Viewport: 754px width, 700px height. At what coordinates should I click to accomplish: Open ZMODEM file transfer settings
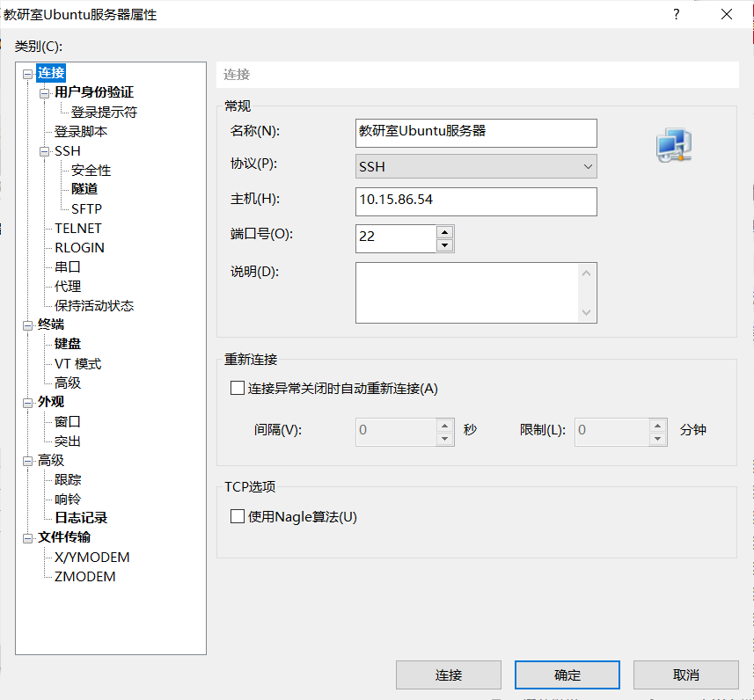84,576
